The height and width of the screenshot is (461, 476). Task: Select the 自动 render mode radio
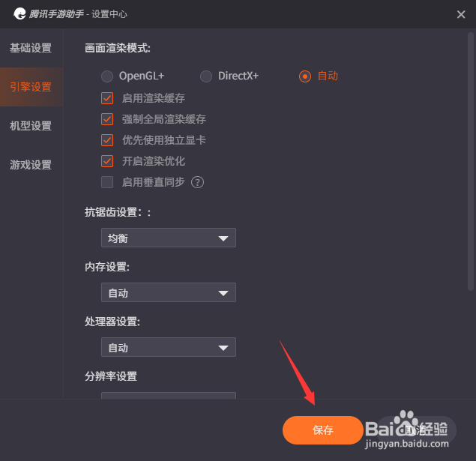coord(305,76)
